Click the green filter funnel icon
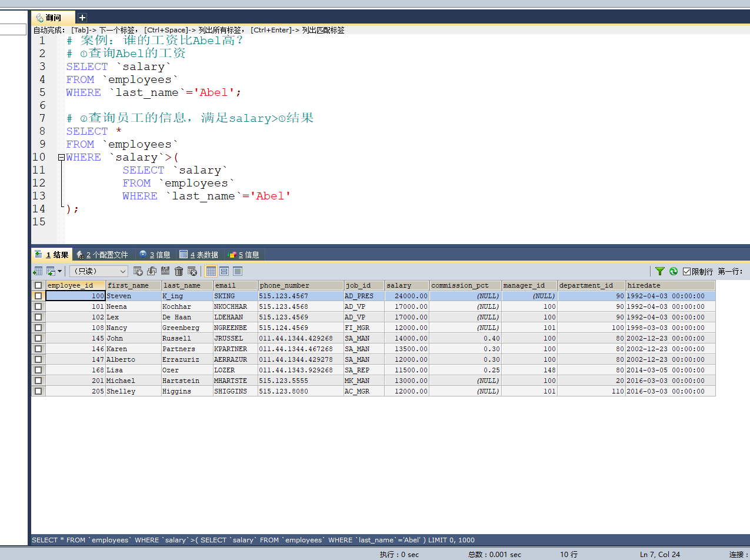Image resolution: width=750 pixels, height=560 pixels. pyautogui.click(x=660, y=271)
